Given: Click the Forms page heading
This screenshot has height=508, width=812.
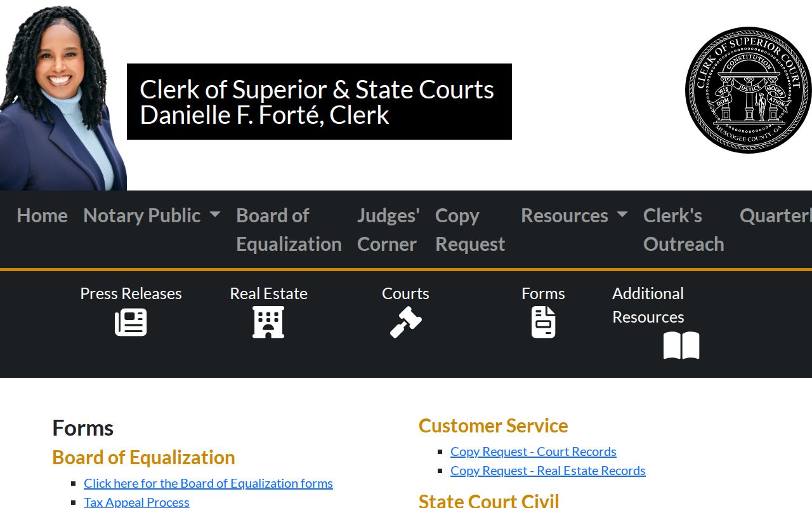Looking at the screenshot, I should [x=83, y=428].
